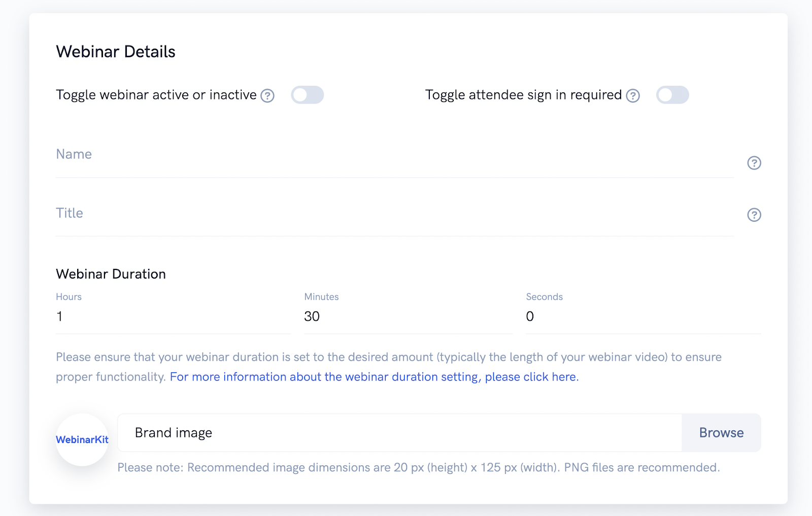Viewport: 812px width, 516px height.
Task: Turn on attendee sign in required switch
Action: (x=672, y=95)
